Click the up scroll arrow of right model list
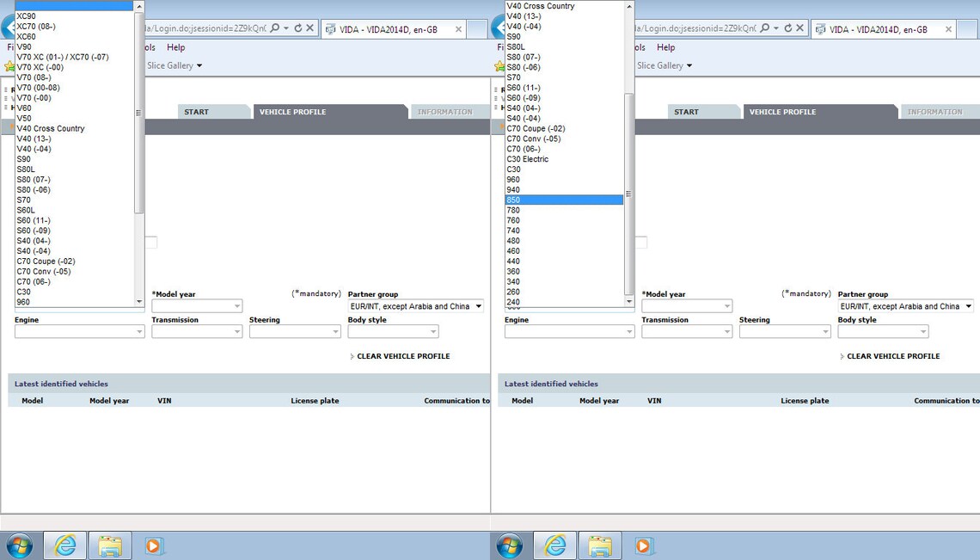The width and height of the screenshot is (980, 560). [x=628, y=6]
